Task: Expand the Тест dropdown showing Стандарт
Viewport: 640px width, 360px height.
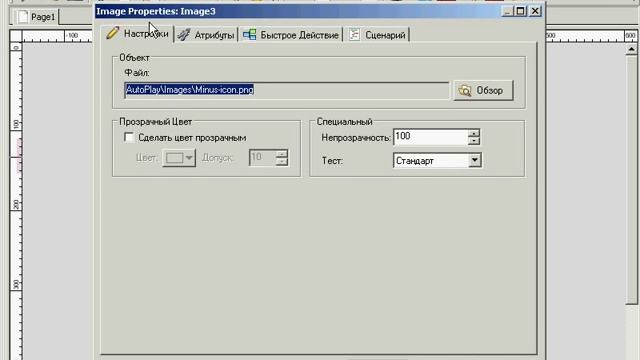Action: click(x=475, y=160)
